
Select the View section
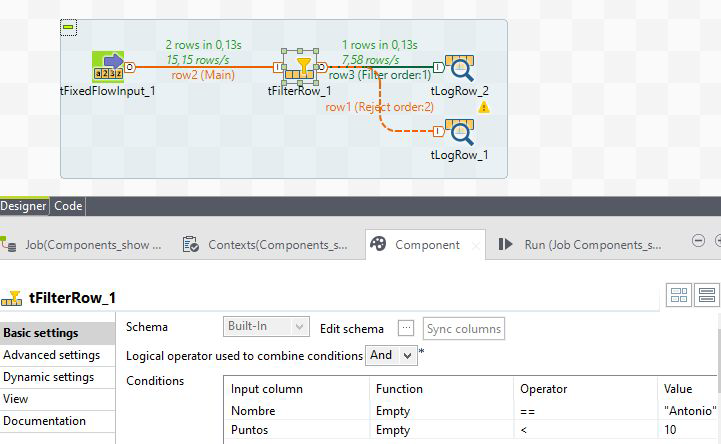pyautogui.click(x=57, y=399)
